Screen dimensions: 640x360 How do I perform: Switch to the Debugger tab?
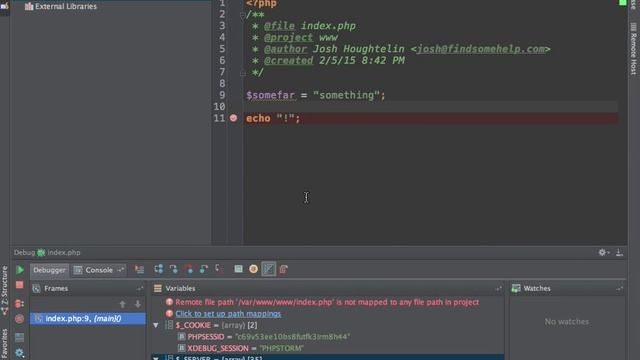(x=49, y=270)
